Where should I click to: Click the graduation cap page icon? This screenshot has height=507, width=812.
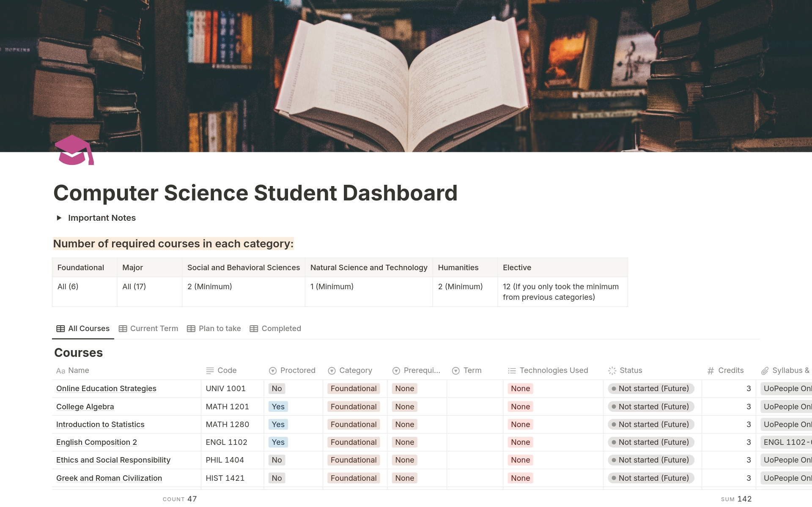point(74,151)
